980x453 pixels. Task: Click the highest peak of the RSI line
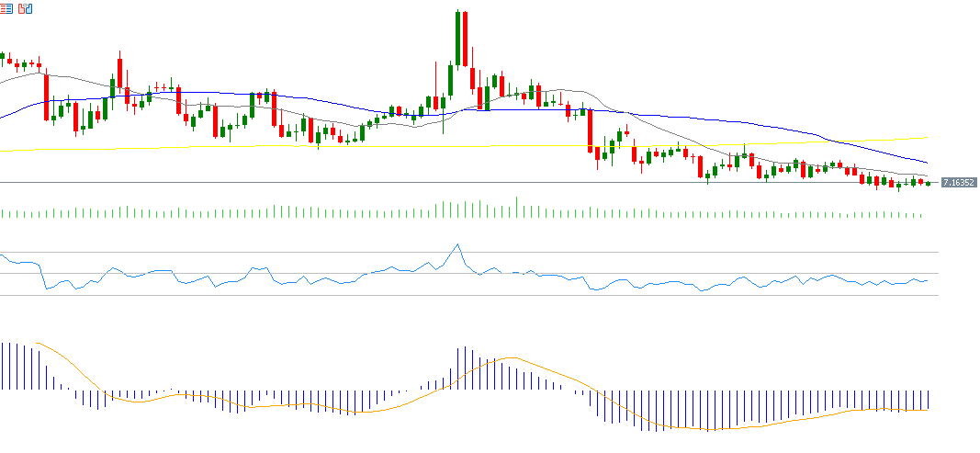(456, 244)
